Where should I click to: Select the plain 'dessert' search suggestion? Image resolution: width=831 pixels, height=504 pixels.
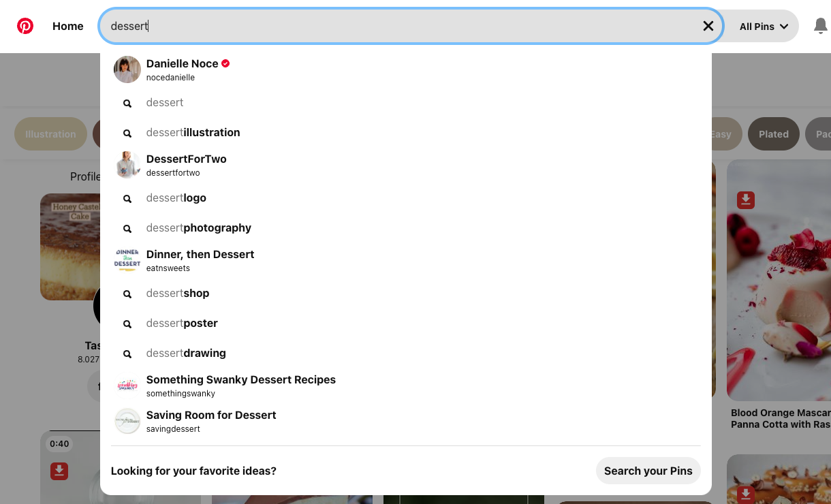406,103
